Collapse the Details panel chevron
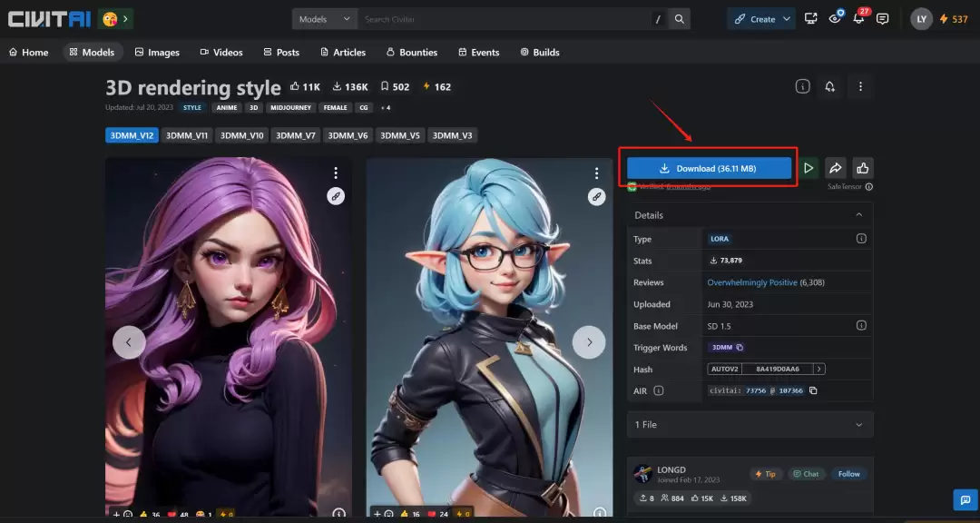Screen dimensions: 980x523 pyautogui.click(x=859, y=214)
